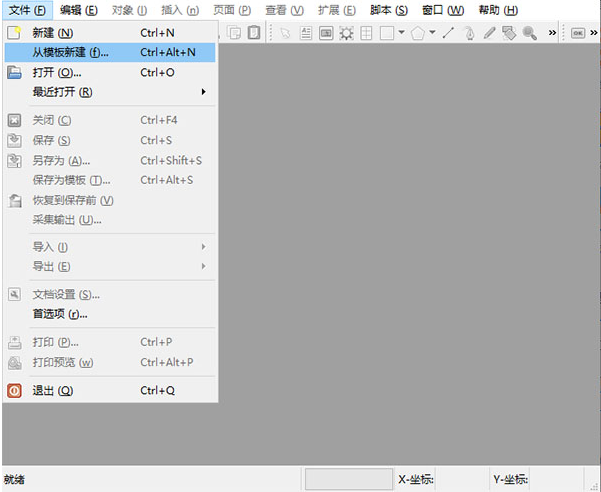Expand the 导出 (E) submenu arrow
601x492 pixels.
coord(204,266)
